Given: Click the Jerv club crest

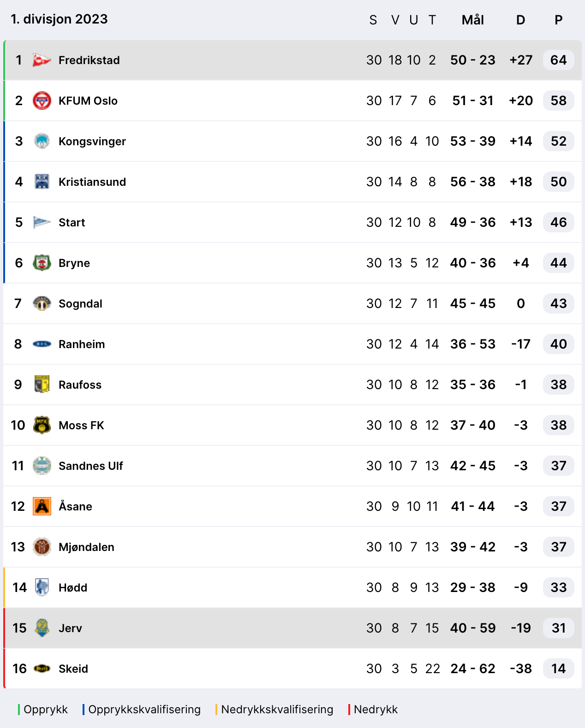Looking at the screenshot, I should [x=42, y=628].
